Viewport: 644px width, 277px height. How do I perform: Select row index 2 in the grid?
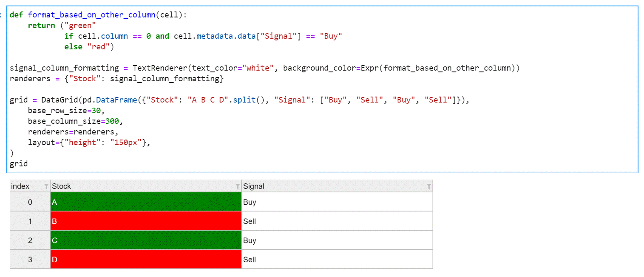(x=30, y=240)
